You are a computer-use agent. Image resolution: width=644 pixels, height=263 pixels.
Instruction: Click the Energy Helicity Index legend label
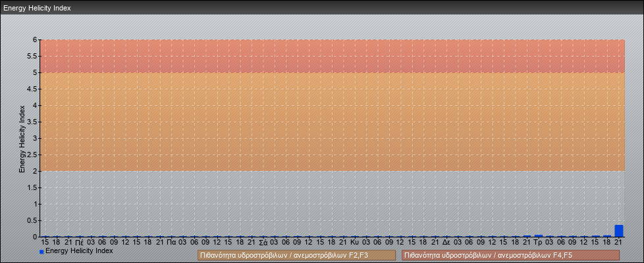pyautogui.click(x=79, y=251)
